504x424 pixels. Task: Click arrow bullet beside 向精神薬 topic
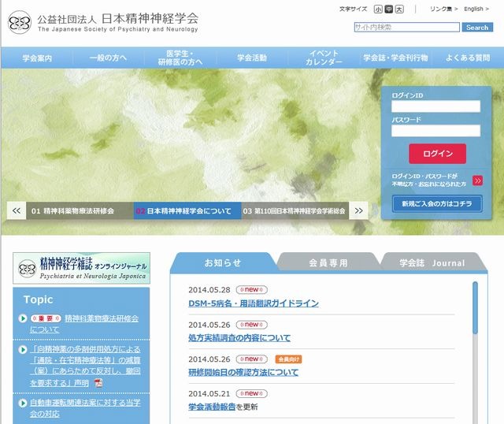pyautogui.click(x=23, y=349)
